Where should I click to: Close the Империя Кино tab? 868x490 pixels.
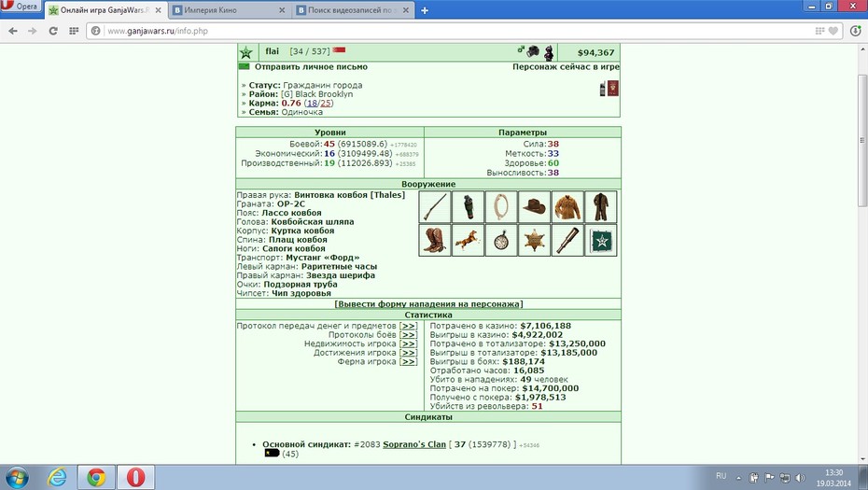click(282, 10)
